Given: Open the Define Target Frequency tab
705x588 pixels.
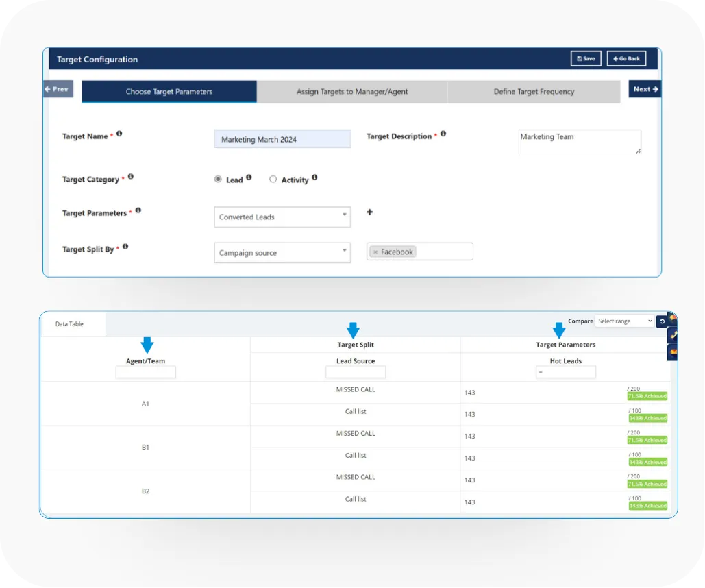Looking at the screenshot, I should tap(534, 92).
